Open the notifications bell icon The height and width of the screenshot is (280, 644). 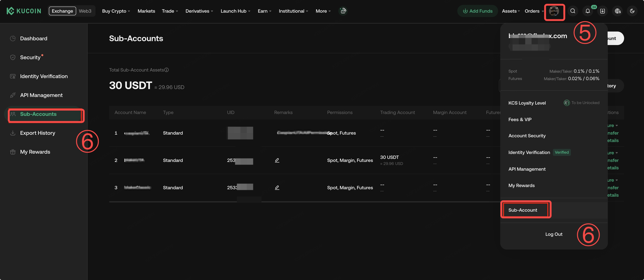(588, 11)
